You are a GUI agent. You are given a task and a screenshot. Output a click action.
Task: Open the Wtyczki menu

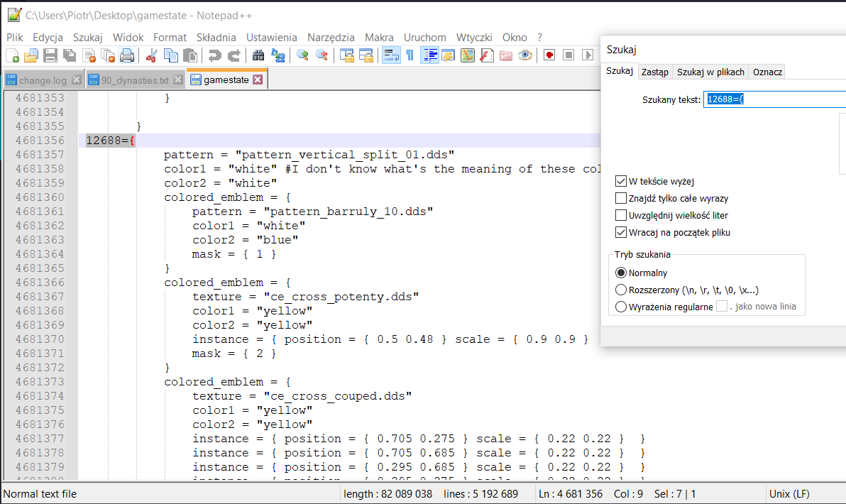point(474,38)
